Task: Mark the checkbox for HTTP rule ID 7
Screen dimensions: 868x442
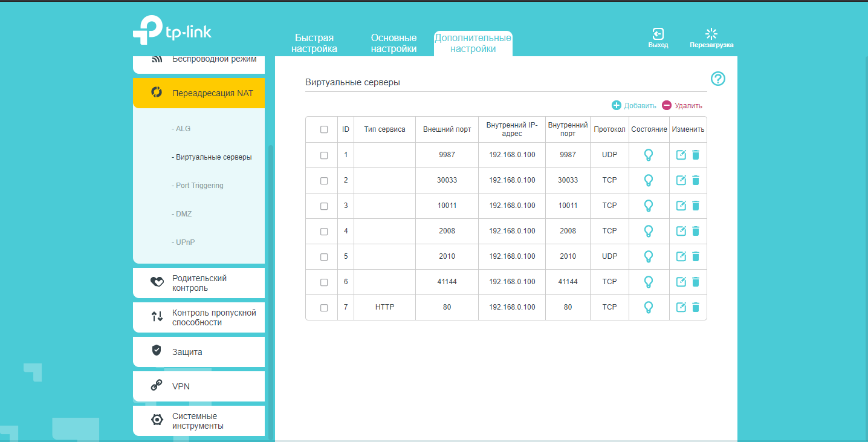Action: pos(324,308)
